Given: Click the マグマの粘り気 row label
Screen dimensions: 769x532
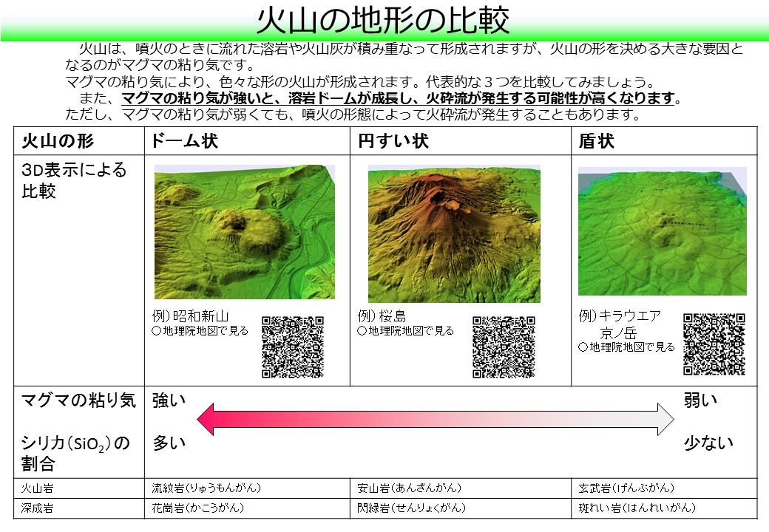Looking at the screenshot, I should tap(78, 400).
